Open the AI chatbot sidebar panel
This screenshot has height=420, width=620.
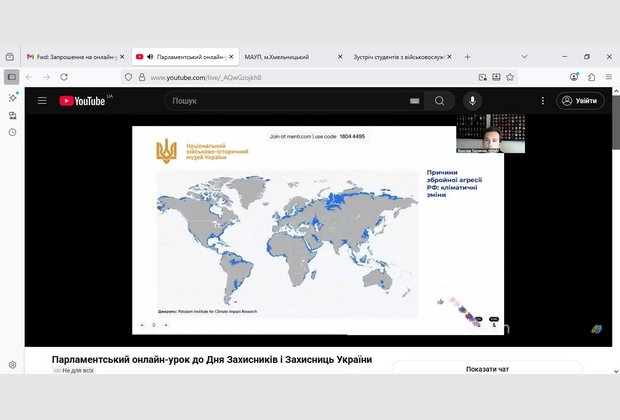click(13, 97)
